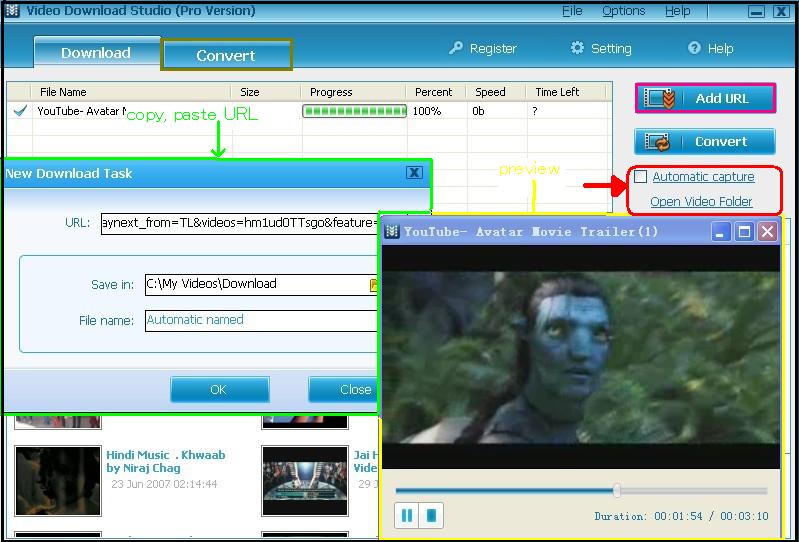Click the Size column header
This screenshot has height=542, width=799.
pos(265,92)
